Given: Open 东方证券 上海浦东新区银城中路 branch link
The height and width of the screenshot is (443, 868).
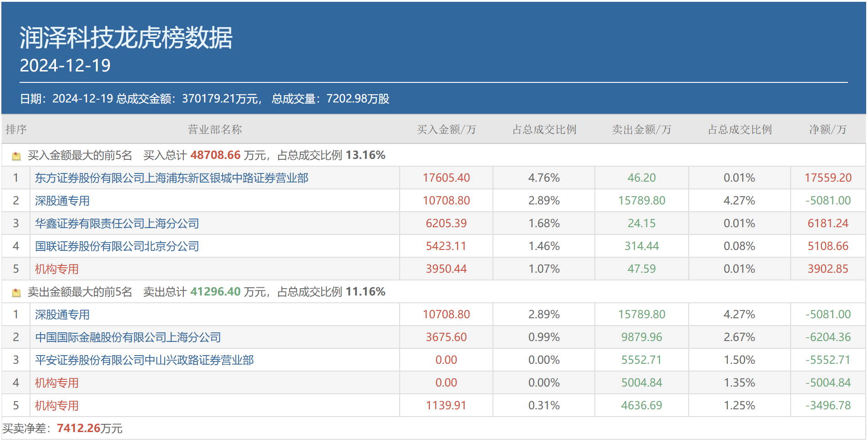Looking at the screenshot, I should (171, 178).
